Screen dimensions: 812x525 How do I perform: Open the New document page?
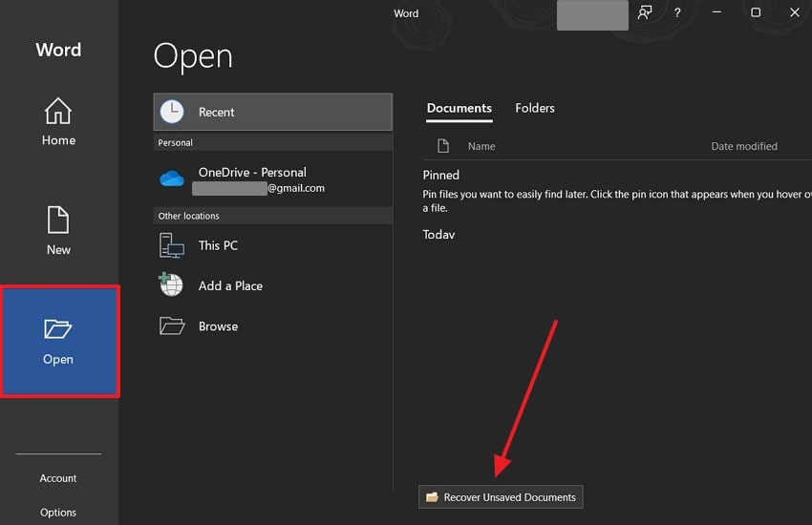click(58, 231)
